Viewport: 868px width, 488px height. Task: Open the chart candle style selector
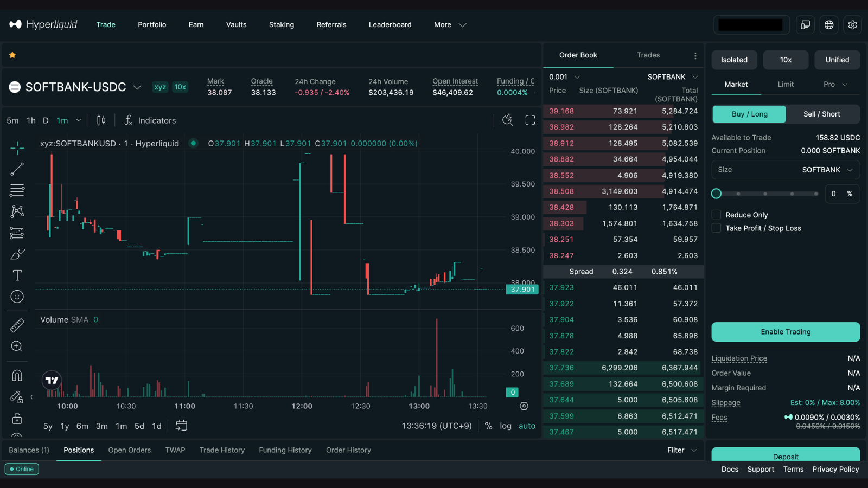[101, 120]
